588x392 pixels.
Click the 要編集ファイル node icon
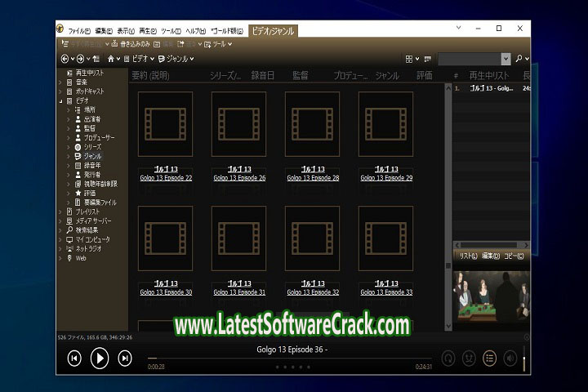click(x=78, y=203)
